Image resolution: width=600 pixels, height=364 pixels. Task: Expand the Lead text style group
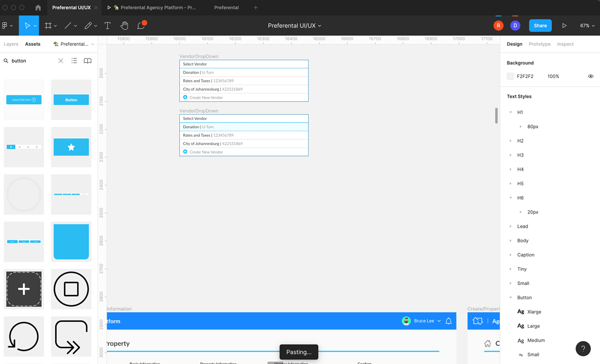pyautogui.click(x=510, y=226)
